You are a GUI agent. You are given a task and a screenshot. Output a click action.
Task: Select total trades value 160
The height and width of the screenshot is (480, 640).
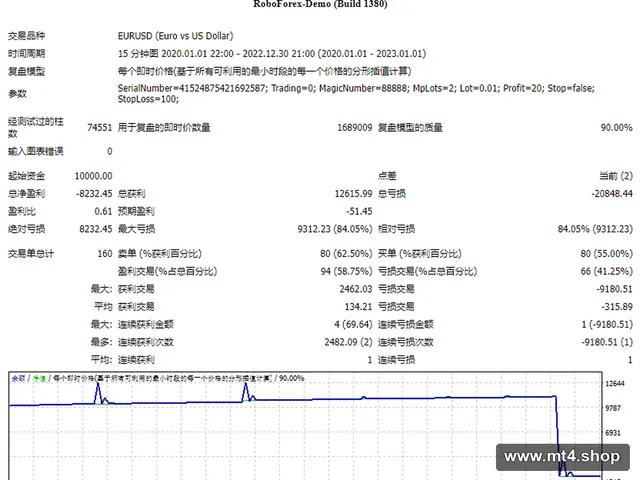click(x=105, y=254)
